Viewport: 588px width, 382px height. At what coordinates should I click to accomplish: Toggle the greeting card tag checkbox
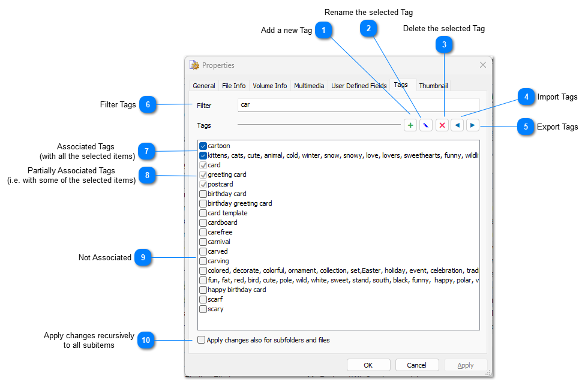(x=203, y=175)
